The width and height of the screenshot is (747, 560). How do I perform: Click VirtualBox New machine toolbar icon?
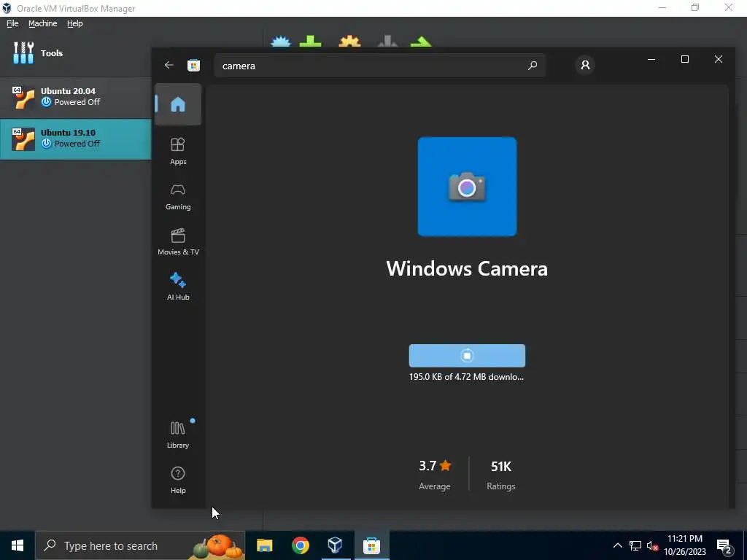[x=281, y=41]
